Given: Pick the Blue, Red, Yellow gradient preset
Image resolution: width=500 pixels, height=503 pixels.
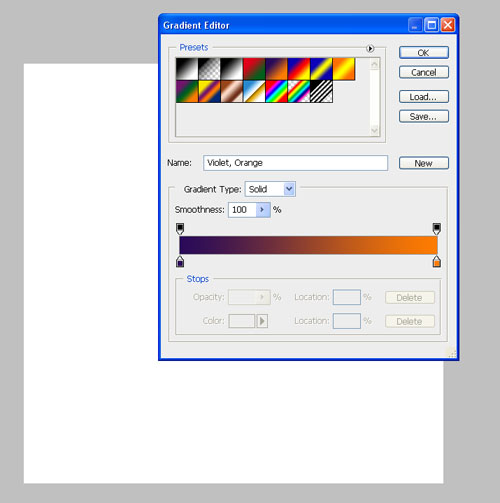Looking at the screenshot, I should [x=299, y=69].
